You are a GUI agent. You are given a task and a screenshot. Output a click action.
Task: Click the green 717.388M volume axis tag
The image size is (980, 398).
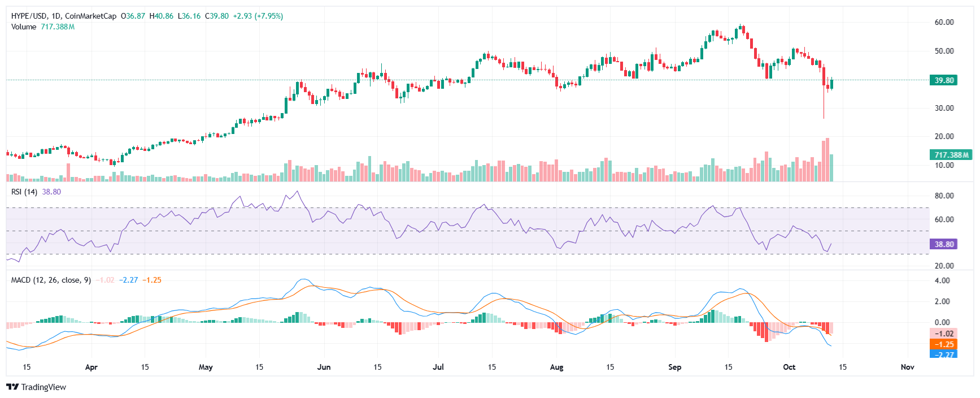[x=951, y=154]
